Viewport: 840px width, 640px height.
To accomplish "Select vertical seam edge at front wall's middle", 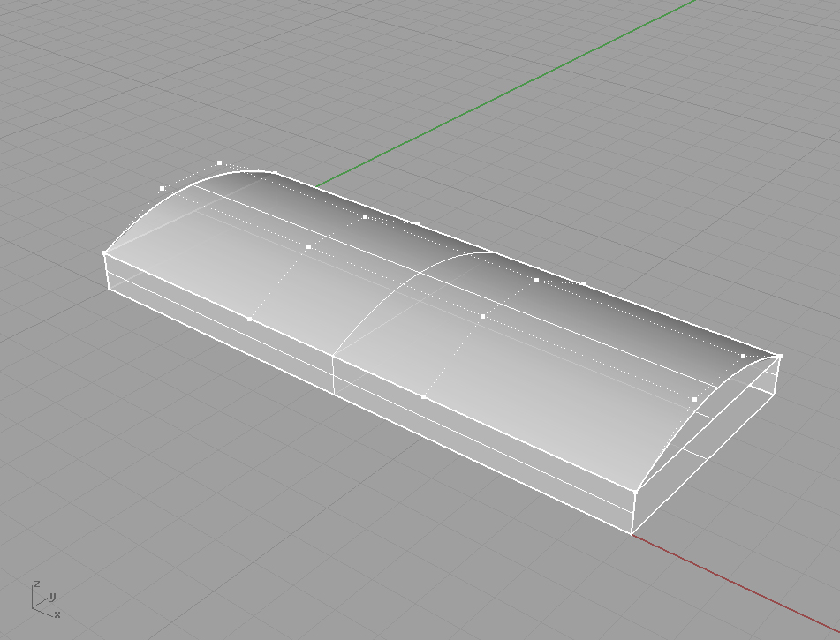I will (x=333, y=375).
